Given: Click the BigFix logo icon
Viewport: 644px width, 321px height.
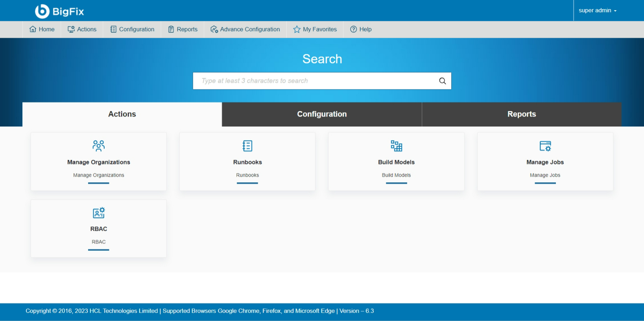Looking at the screenshot, I should tap(42, 11).
